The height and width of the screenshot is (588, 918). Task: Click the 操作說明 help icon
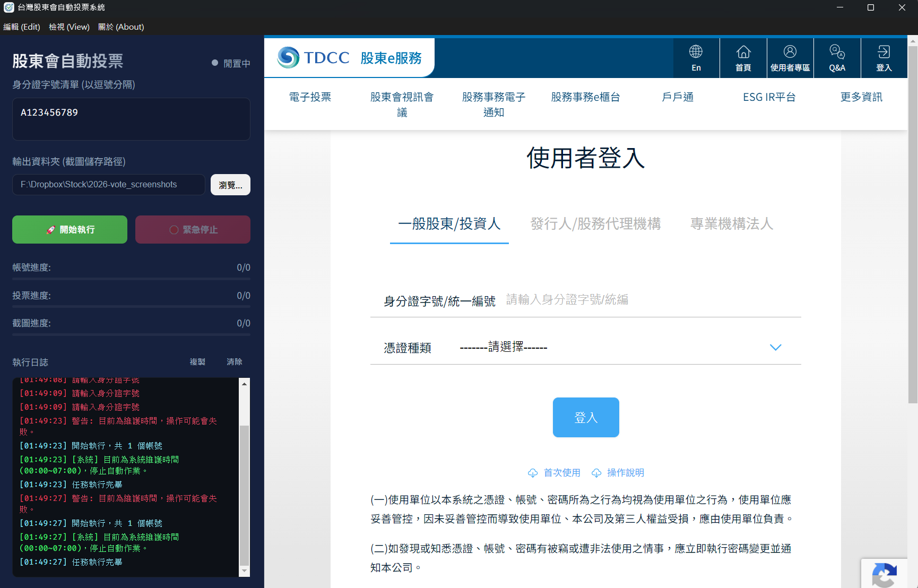tap(596, 472)
